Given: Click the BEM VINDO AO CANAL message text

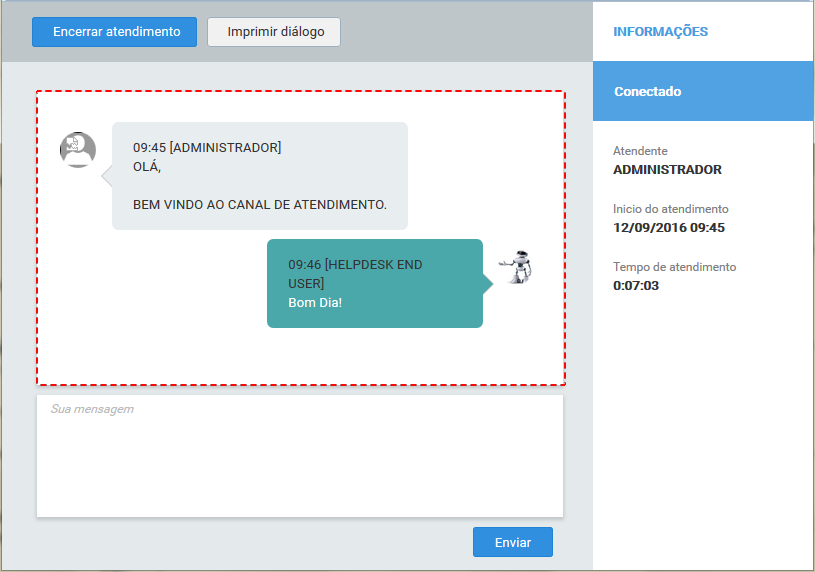Looking at the screenshot, I should tap(259, 204).
